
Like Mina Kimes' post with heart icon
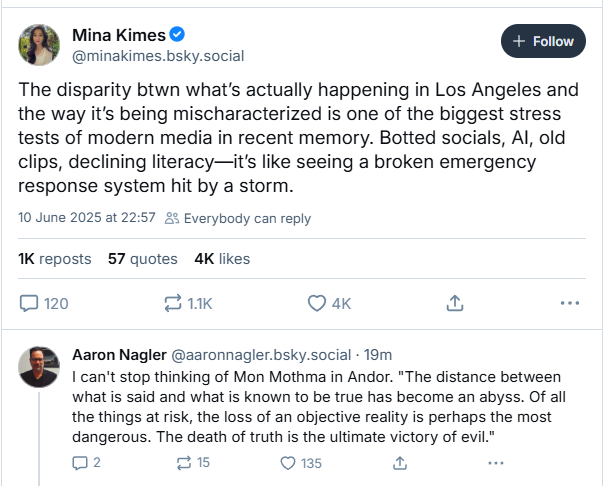[x=317, y=303]
